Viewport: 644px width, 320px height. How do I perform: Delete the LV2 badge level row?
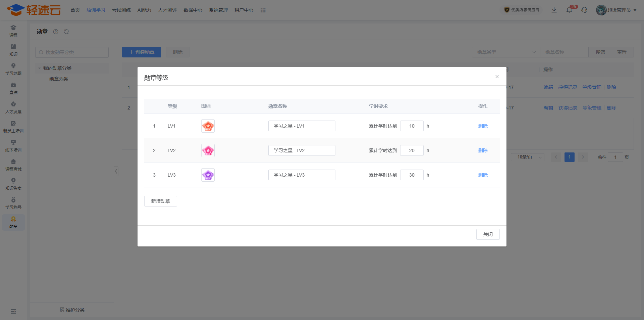(x=483, y=150)
